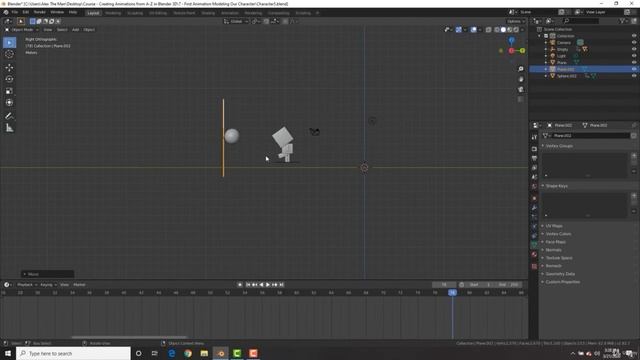Click the viewport pan hand icon
The height and width of the screenshot is (360, 640).
coord(520,79)
